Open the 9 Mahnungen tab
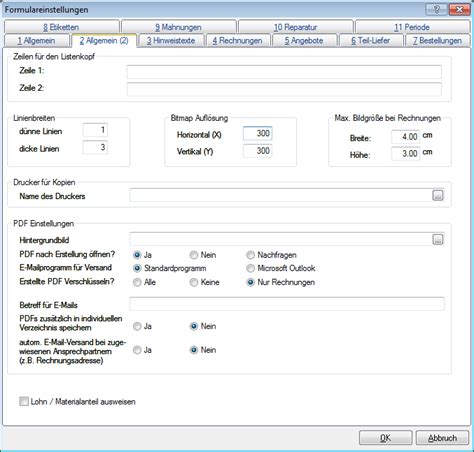This screenshot has height=452, width=474. pyautogui.click(x=179, y=27)
